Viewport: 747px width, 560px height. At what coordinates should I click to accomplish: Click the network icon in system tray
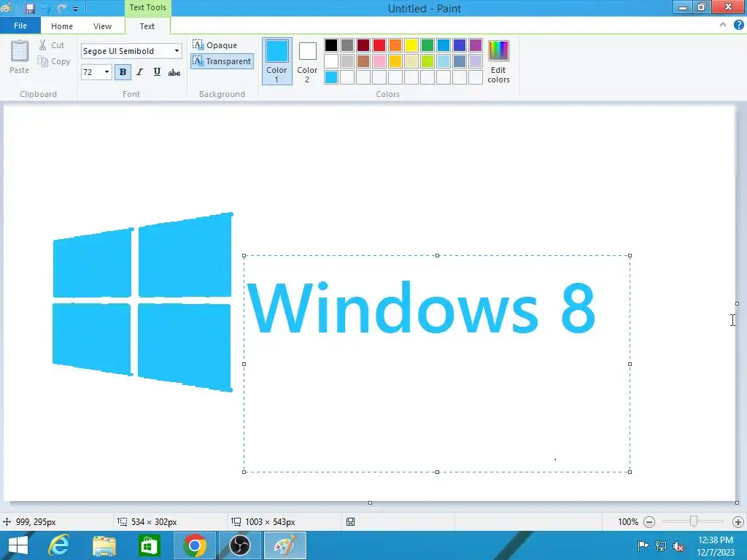point(661,545)
